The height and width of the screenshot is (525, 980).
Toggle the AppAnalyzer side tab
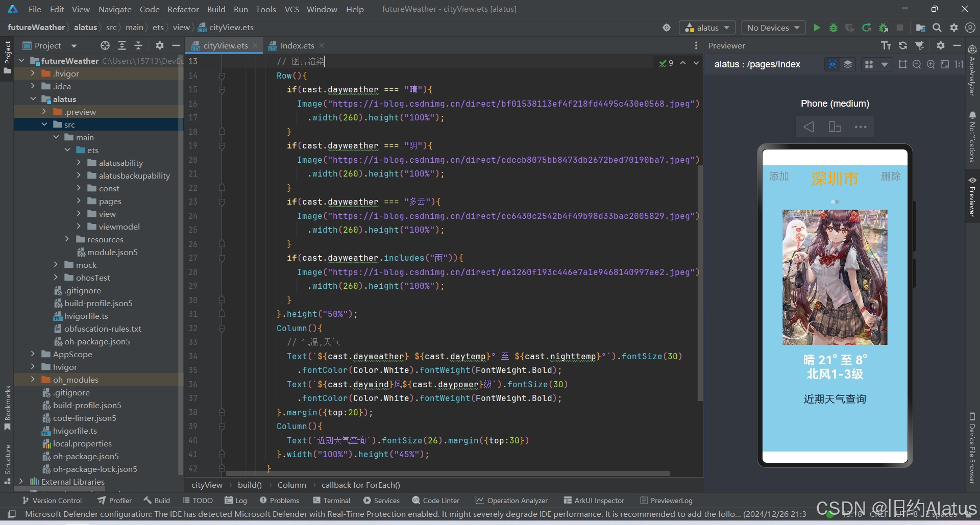pos(972,70)
